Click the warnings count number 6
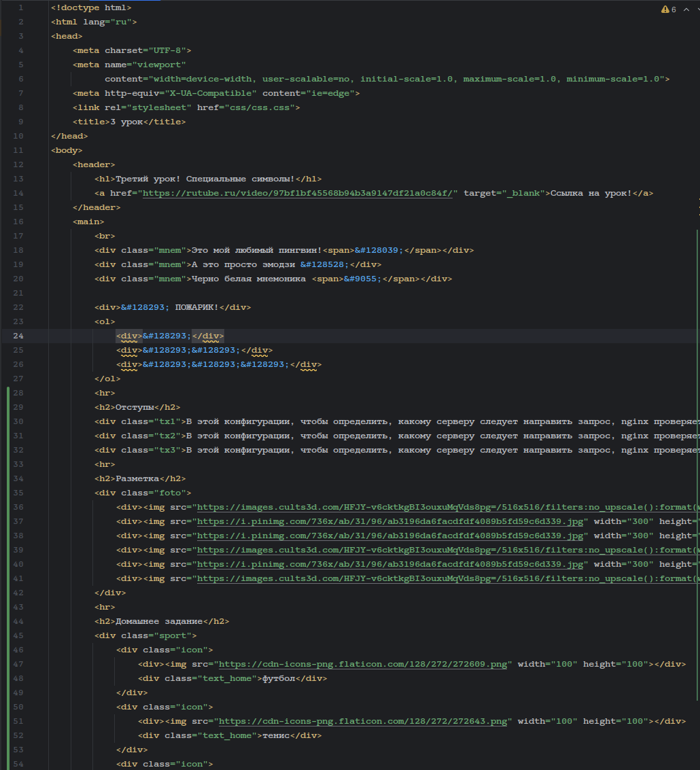Screen dimensions: 700x770 tap(673, 10)
